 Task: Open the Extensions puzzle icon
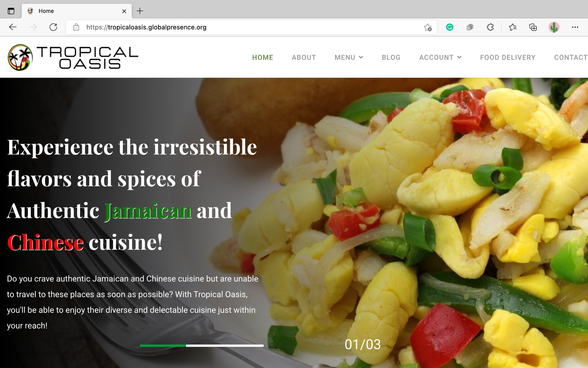(490, 27)
